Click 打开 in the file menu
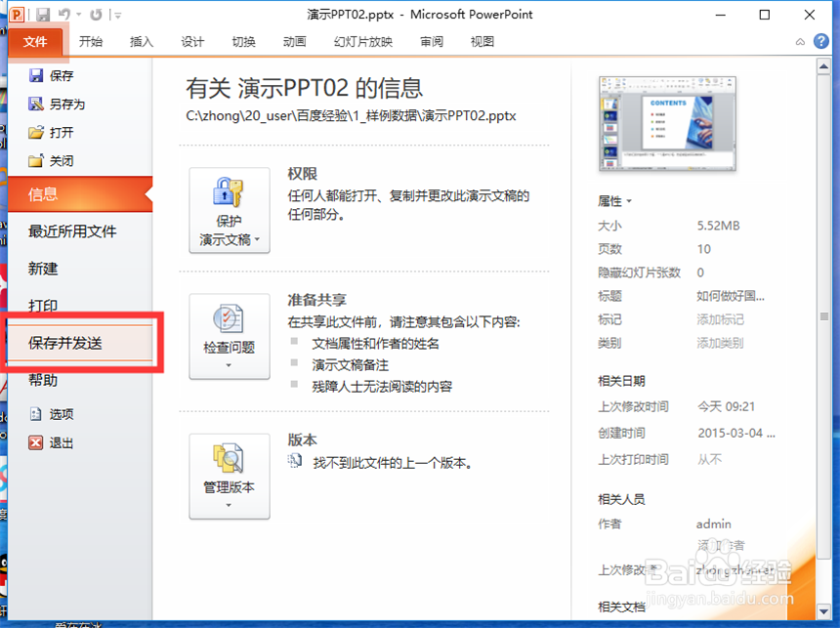This screenshot has height=628, width=840. [x=62, y=133]
